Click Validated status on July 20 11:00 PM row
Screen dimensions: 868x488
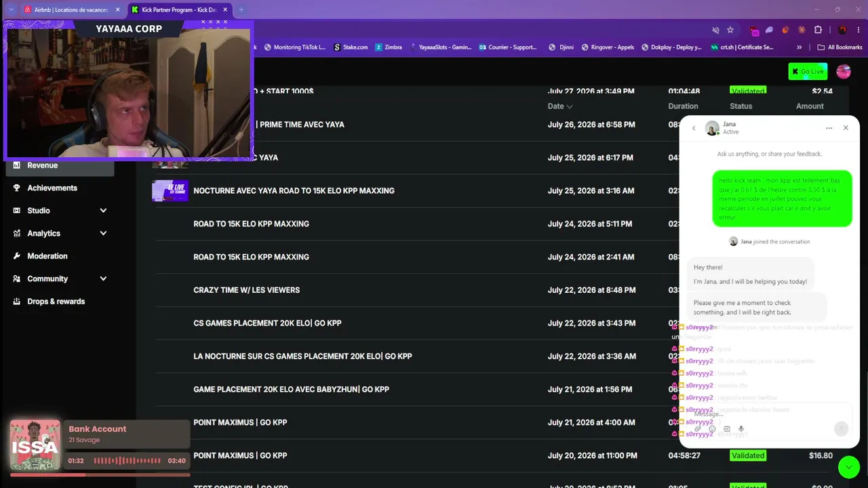(748, 455)
